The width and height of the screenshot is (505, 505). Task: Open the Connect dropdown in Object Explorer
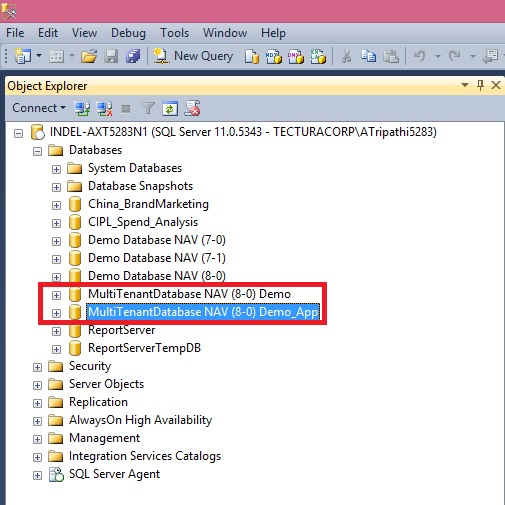(39, 108)
